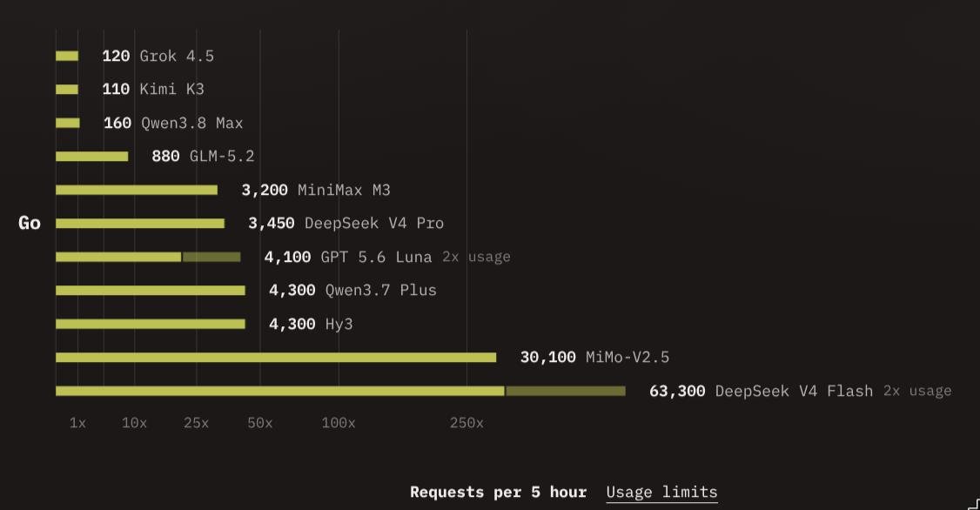The width and height of the screenshot is (980, 510).
Task: Click the 100x axis label
Action: coord(339,423)
